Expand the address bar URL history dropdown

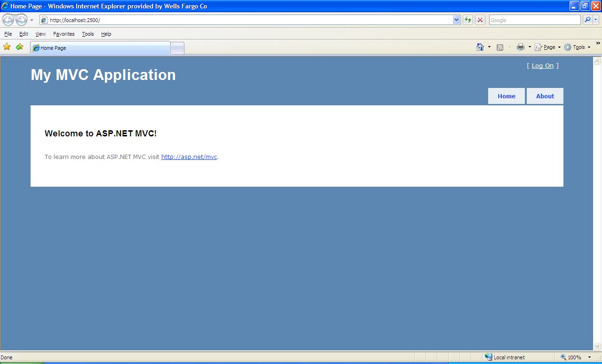456,20
